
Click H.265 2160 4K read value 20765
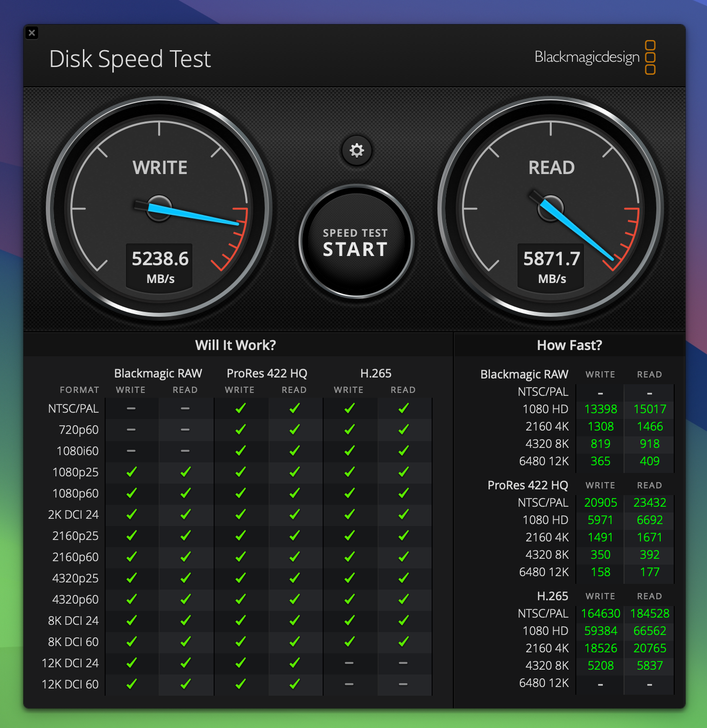point(650,648)
